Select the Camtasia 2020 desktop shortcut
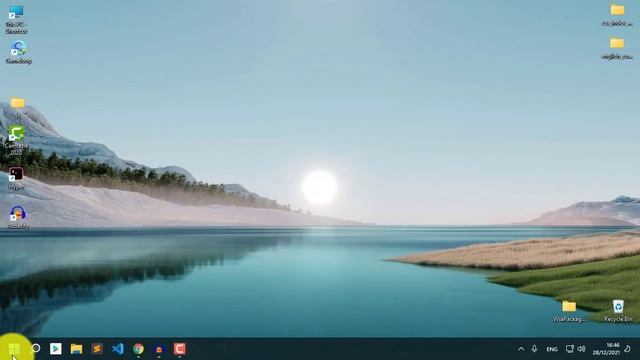The image size is (640, 360). click(x=16, y=140)
